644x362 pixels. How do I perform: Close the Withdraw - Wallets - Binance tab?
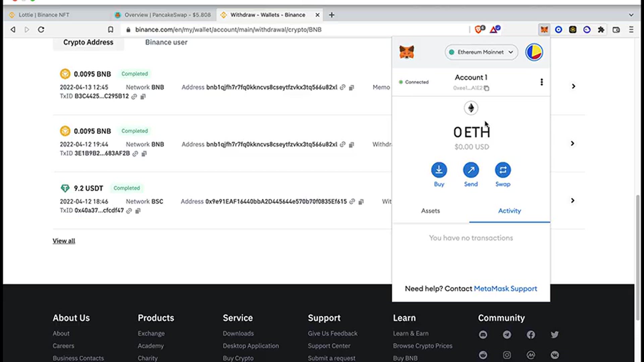coord(317,15)
